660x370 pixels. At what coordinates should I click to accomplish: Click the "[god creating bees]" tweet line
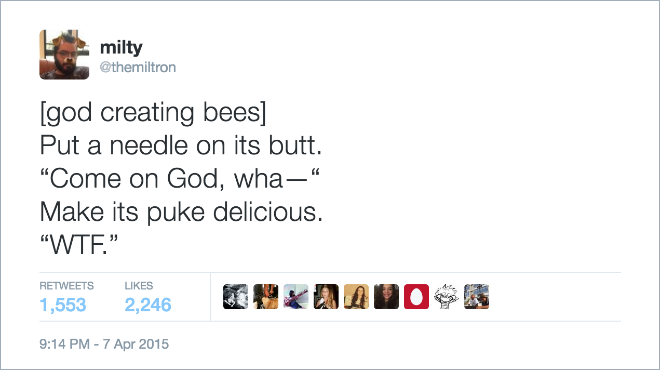coord(153,113)
